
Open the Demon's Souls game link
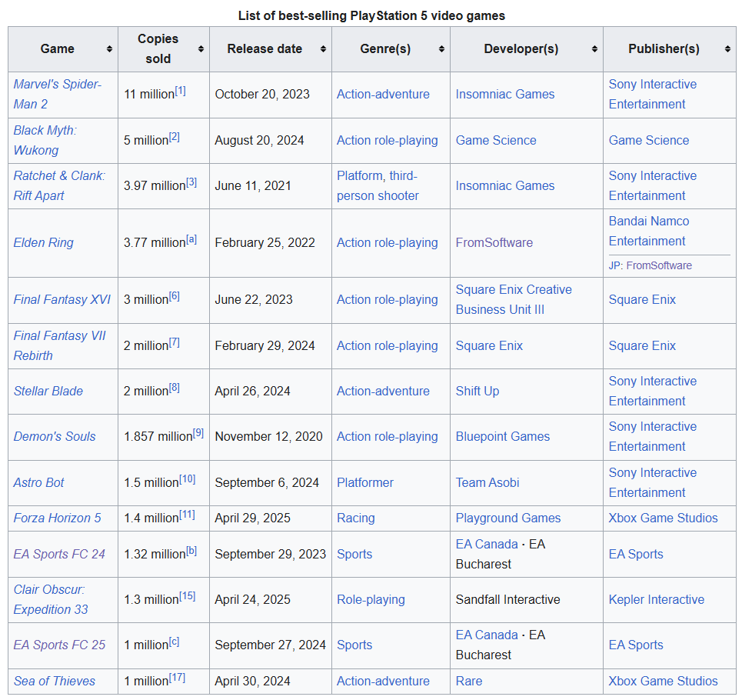55,436
